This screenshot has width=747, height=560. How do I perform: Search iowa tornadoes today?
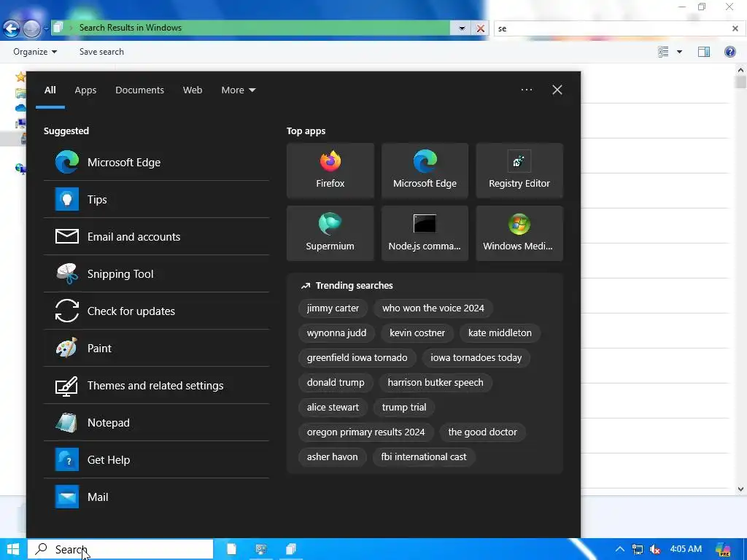476,357
